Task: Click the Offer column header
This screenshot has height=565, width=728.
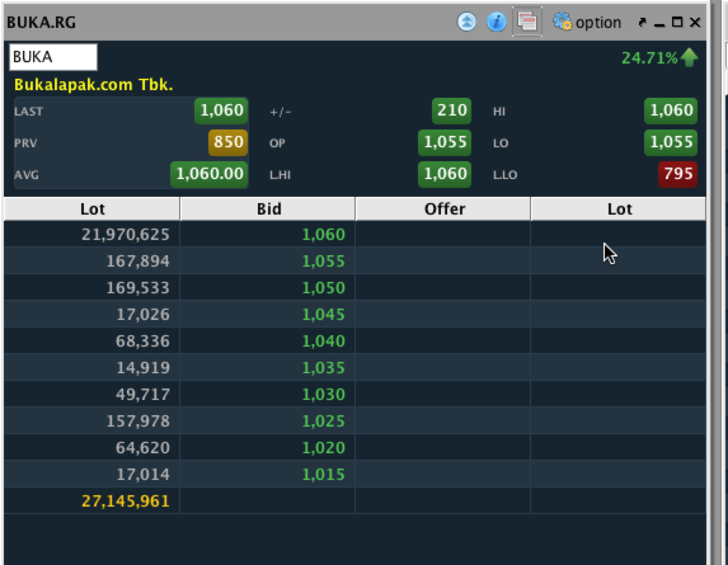Action: click(x=443, y=209)
